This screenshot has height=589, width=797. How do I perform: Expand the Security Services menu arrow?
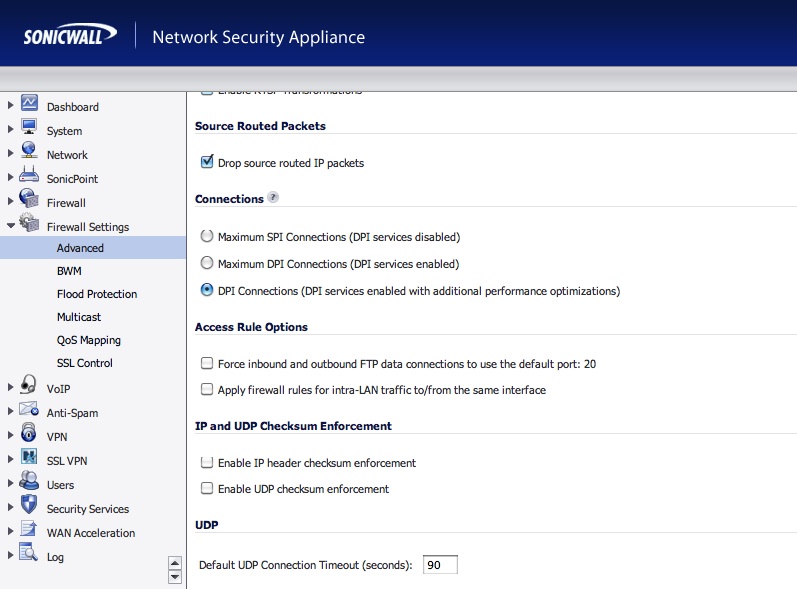[10, 507]
